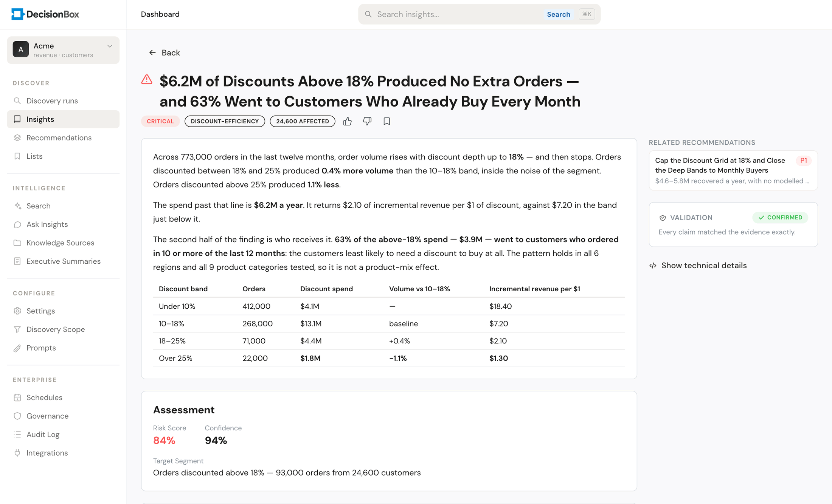Viewport: 832px width, 504px height.
Task: Give the insight a thumbs up
Action: pyautogui.click(x=348, y=121)
